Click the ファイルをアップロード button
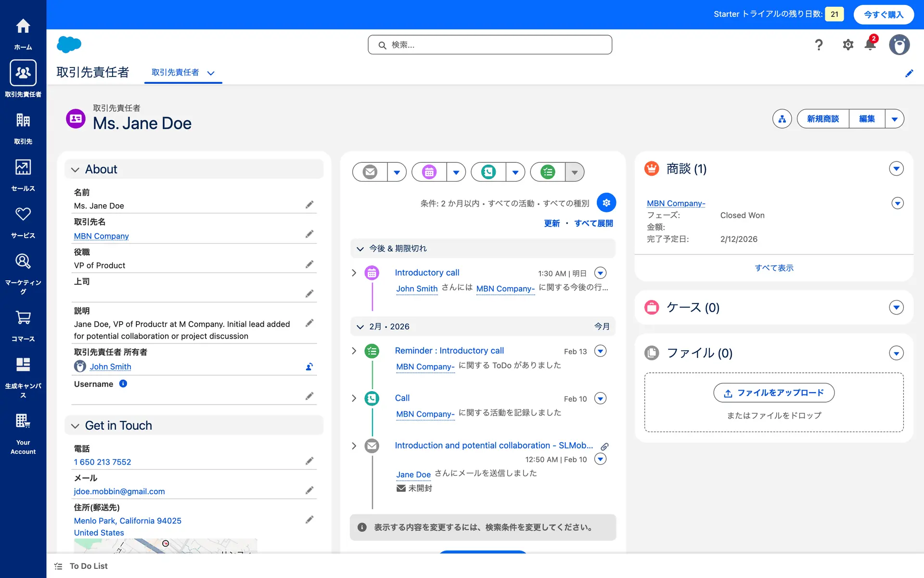This screenshot has width=924, height=578. tap(774, 393)
